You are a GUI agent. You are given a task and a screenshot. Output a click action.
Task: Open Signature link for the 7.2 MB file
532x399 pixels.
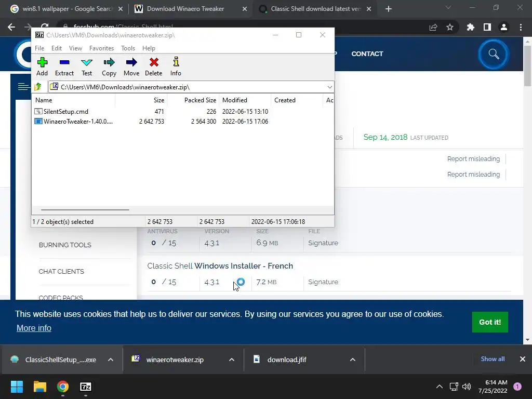click(323, 282)
